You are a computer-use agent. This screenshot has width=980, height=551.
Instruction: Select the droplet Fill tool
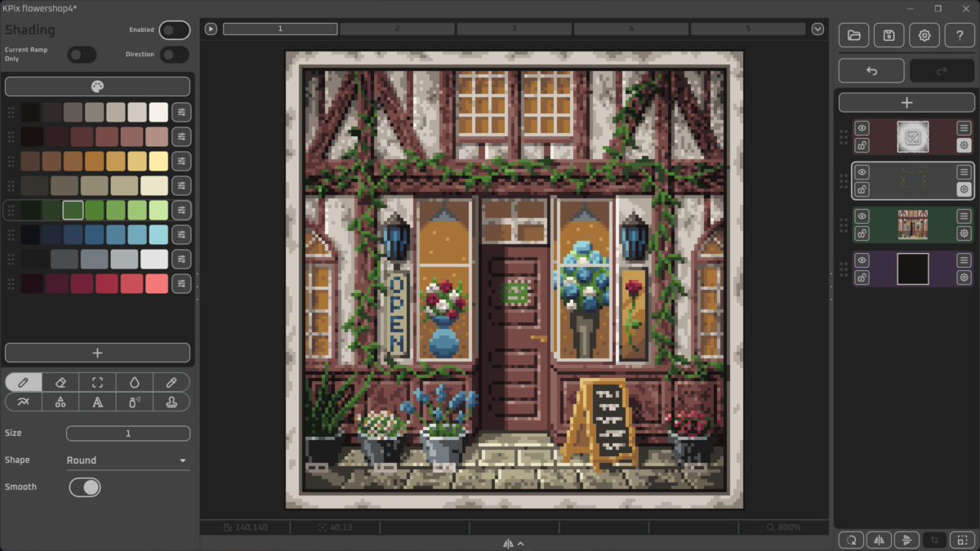(134, 382)
